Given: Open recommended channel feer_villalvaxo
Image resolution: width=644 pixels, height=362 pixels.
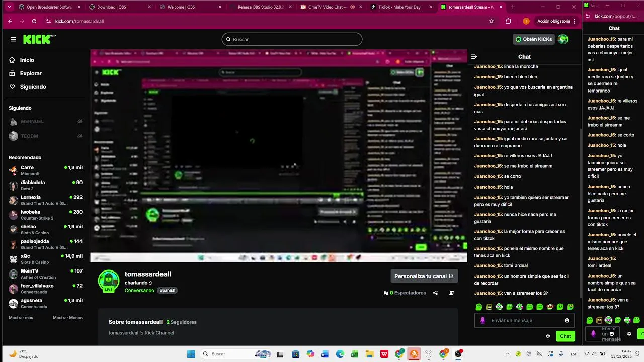Looking at the screenshot, I should pos(45,289).
